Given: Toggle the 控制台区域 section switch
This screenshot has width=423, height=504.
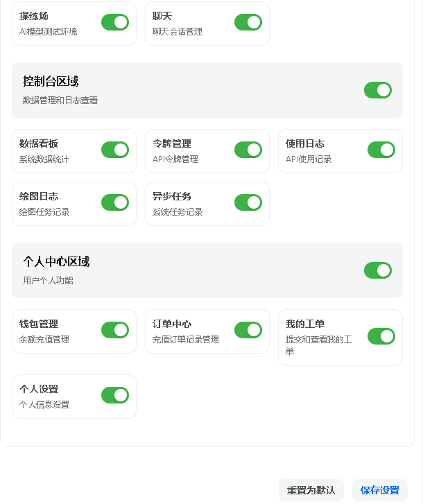Looking at the screenshot, I should click(x=378, y=90).
